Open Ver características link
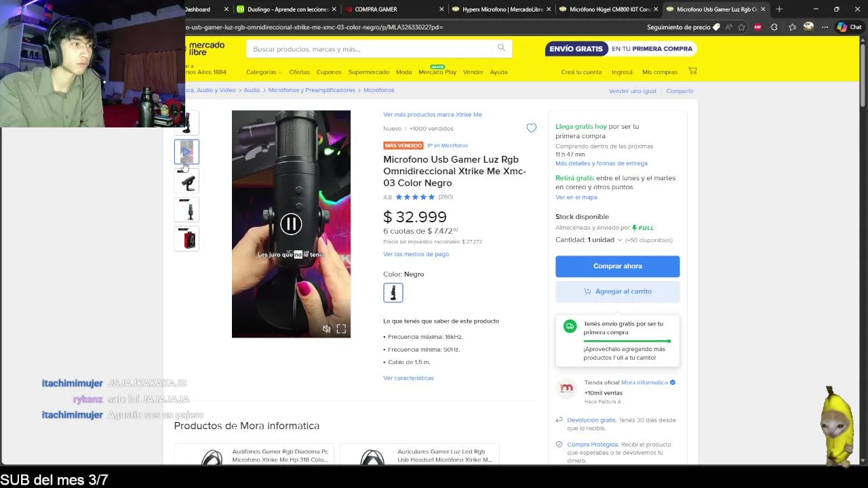The height and width of the screenshot is (488, 868). [x=408, y=378]
